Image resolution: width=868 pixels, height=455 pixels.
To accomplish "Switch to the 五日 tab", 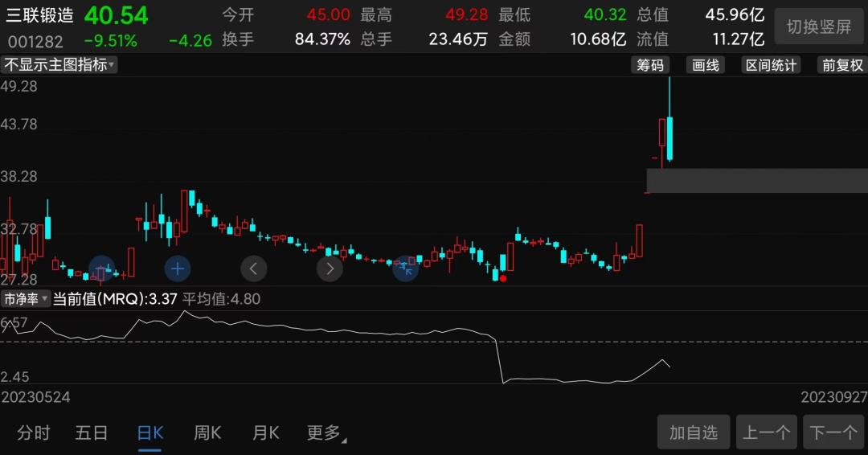I will pyautogui.click(x=92, y=432).
